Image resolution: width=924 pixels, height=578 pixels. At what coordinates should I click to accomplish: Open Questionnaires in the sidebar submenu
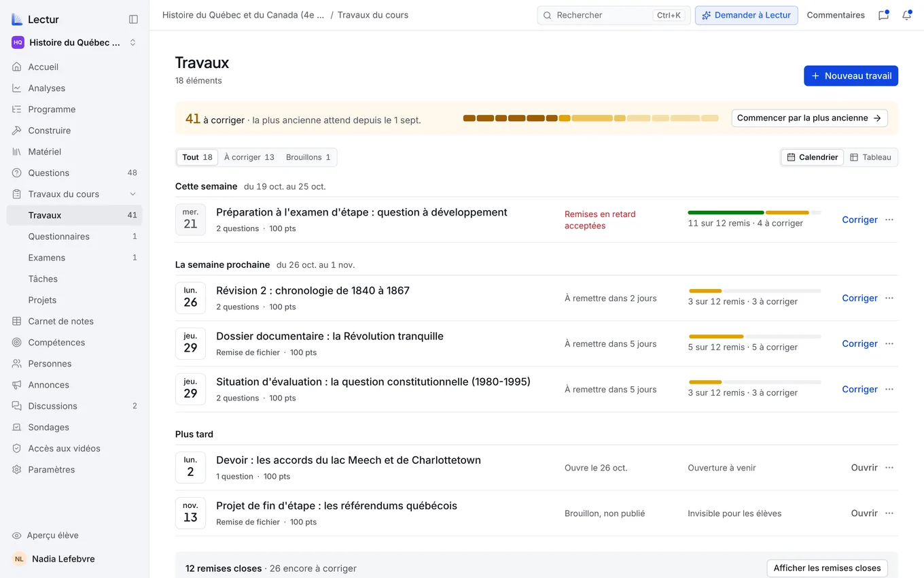[74, 236]
